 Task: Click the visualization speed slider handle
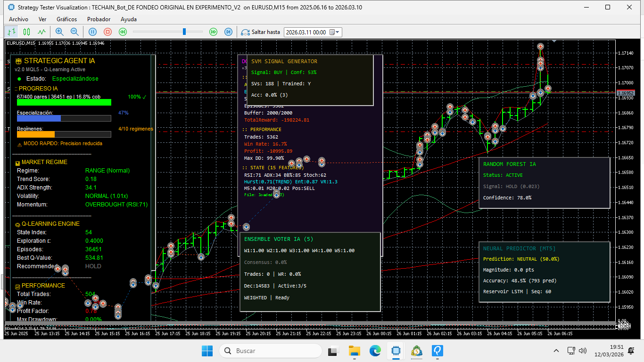point(184,32)
